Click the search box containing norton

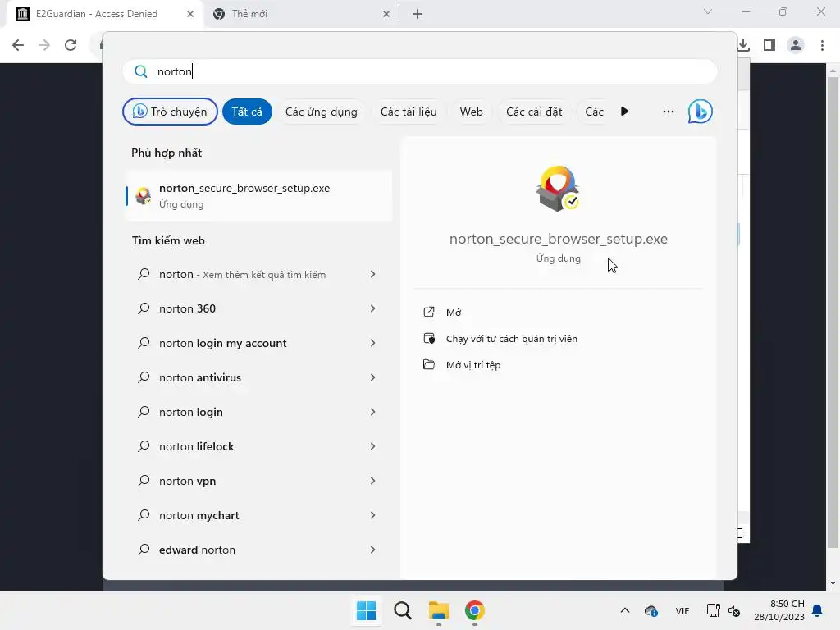[x=420, y=71]
